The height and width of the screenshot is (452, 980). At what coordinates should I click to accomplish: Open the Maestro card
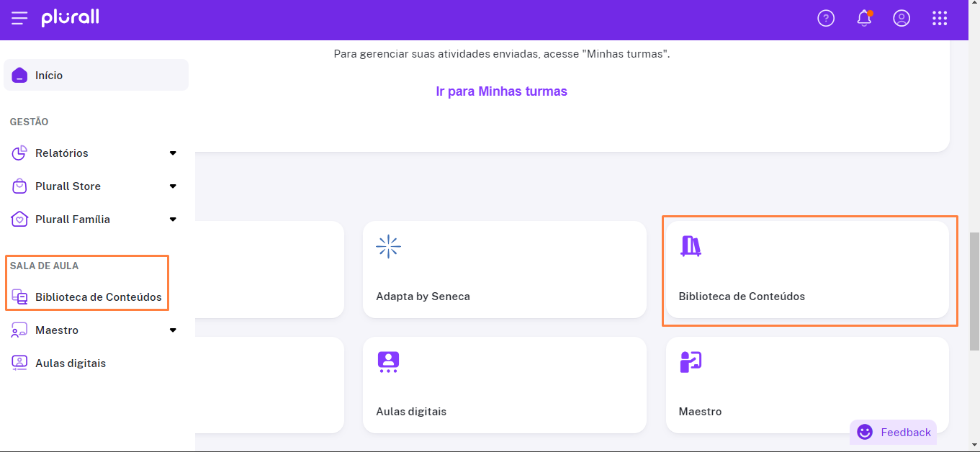(x=807, y=385)
